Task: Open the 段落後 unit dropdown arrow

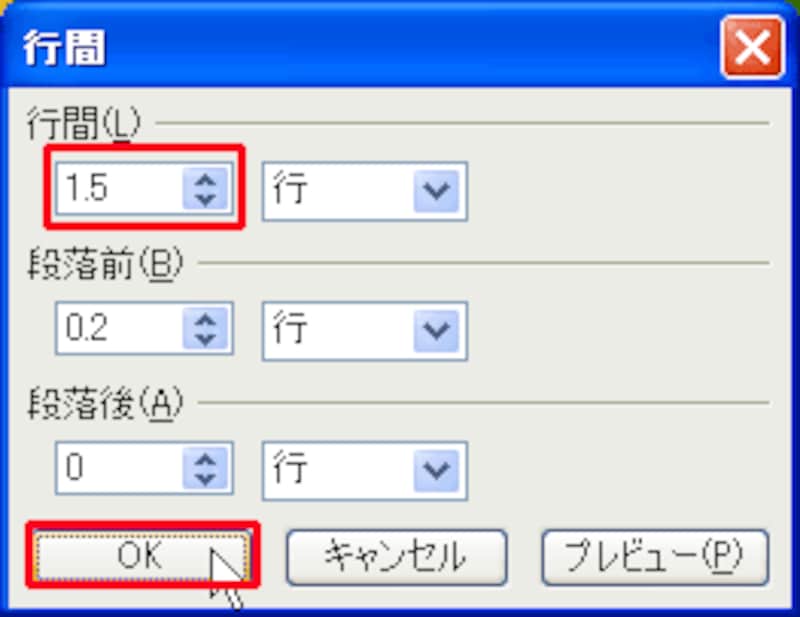Action: 436,471
